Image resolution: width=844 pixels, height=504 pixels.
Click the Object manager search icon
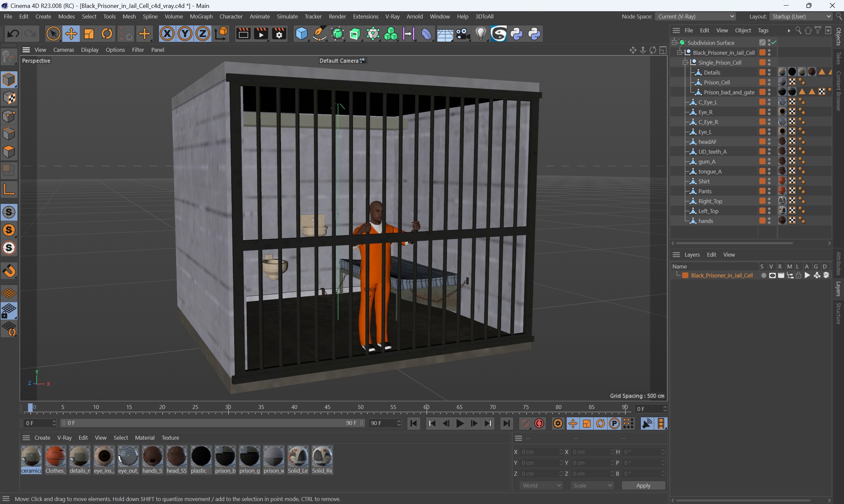tap(798, 31)
